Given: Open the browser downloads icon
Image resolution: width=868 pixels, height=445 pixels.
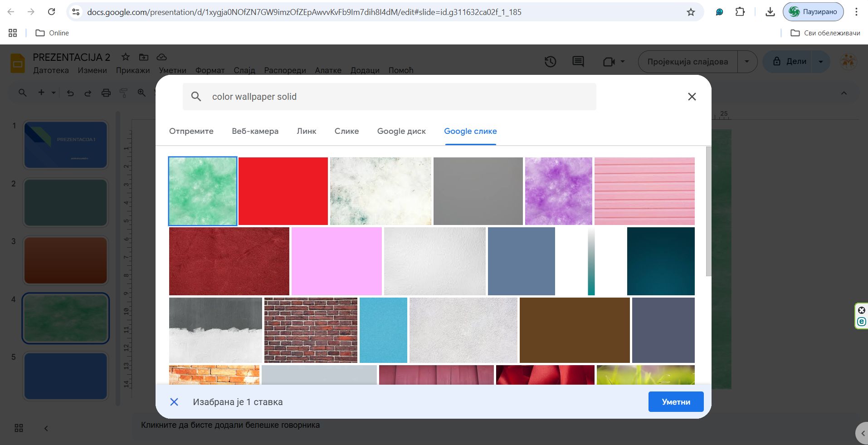Looking at the screenshot, I should 770,12.
